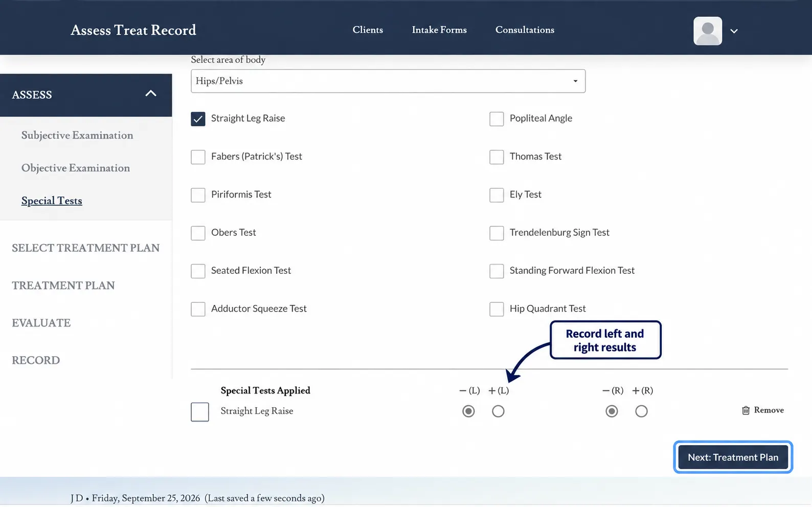The width and height of the screenshot is (812, 507).
Task: Select the Seated Flexion Test checkbox
Action: [198, 271]
